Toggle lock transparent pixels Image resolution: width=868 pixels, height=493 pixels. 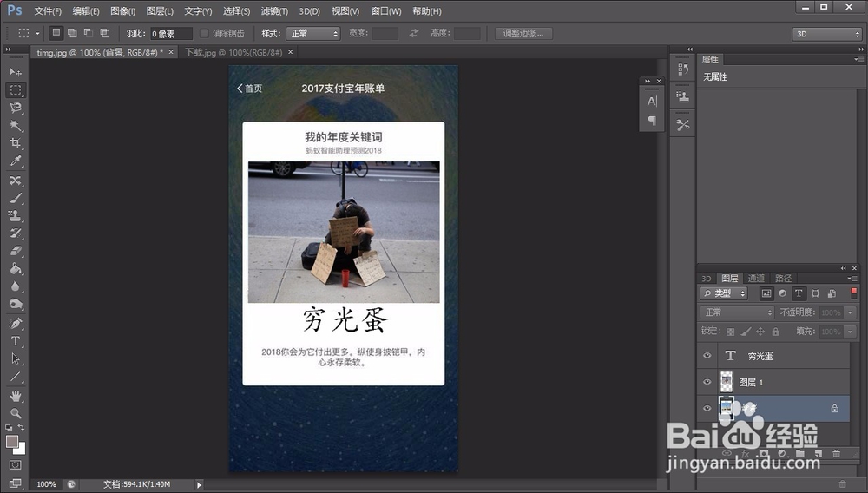[731, 332]
